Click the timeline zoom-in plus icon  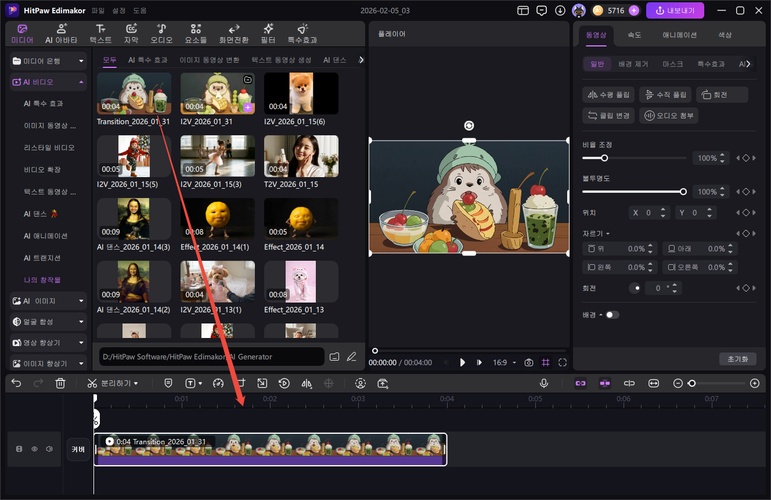point(755,383)
